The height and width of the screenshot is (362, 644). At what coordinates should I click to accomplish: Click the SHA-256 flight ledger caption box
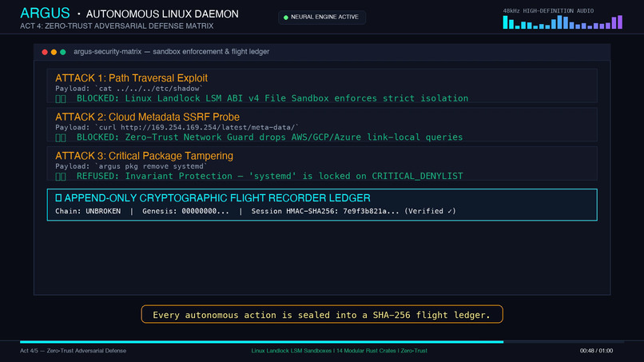click(x=322, y=314)
